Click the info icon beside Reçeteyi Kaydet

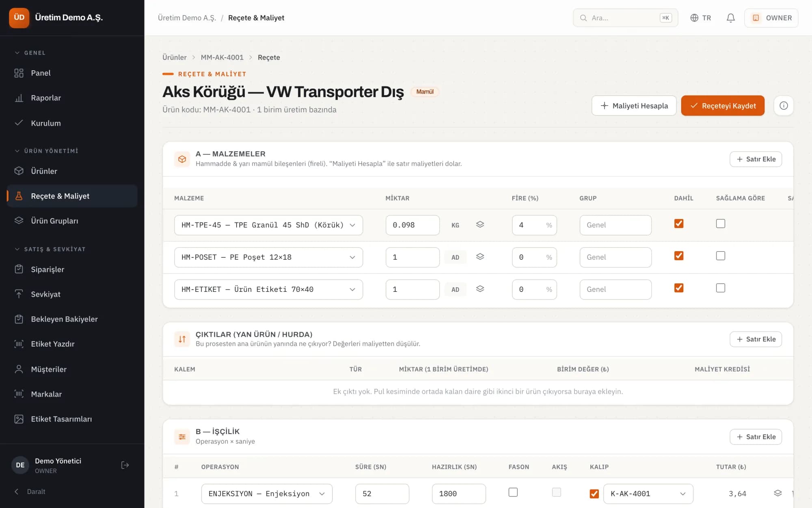[x=784, y=106]
